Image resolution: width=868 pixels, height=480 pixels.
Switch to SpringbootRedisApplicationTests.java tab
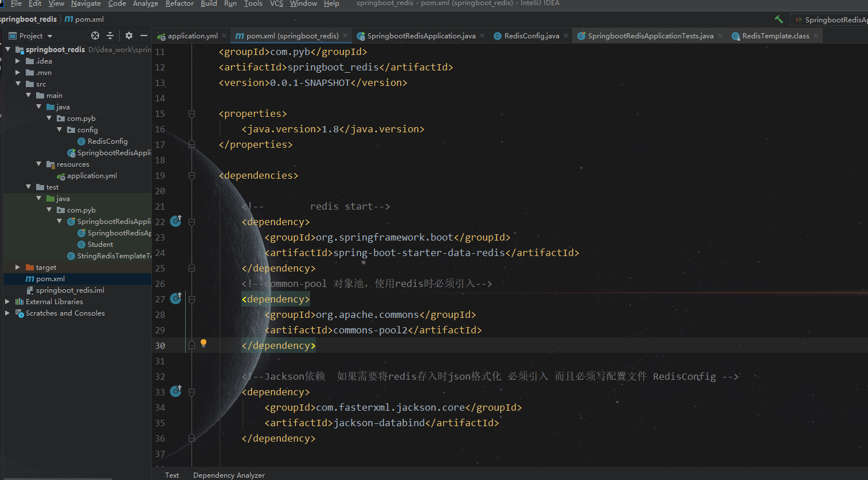651,36
